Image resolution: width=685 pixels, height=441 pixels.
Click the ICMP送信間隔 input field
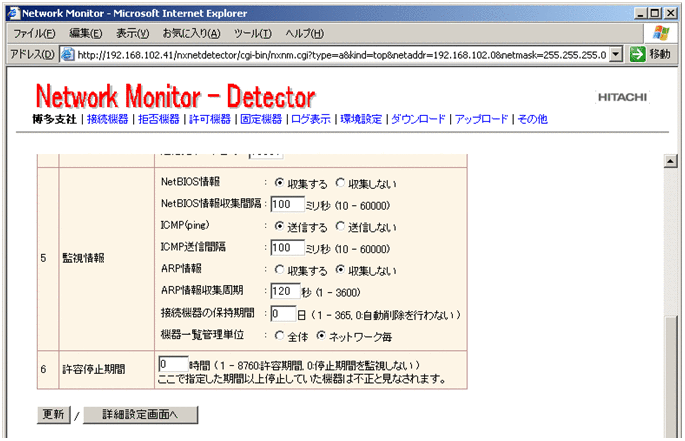287,248
